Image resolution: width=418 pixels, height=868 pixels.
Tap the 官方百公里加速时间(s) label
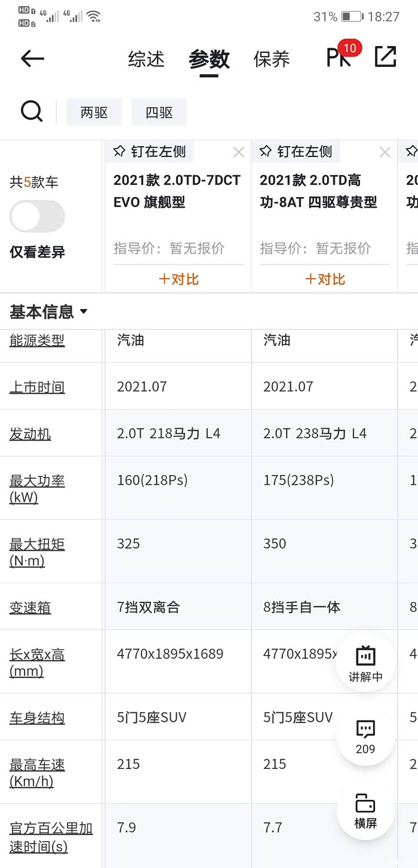click(51, 837)
